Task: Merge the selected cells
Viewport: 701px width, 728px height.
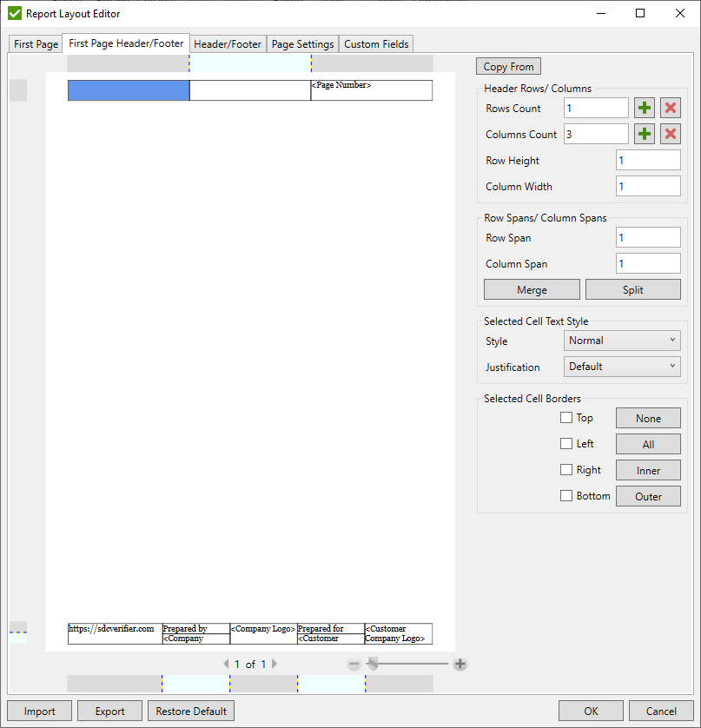Action: click(531, 289)
